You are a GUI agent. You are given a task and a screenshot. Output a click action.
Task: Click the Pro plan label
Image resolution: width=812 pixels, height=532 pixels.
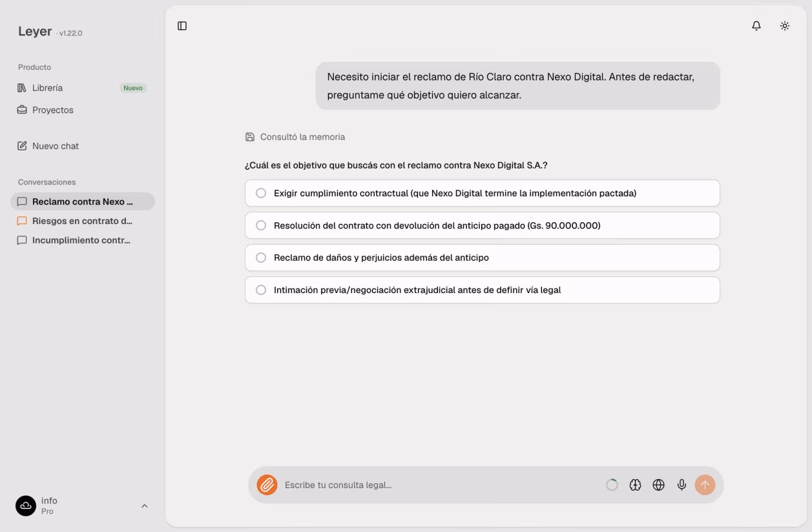(x=47, y=511)
